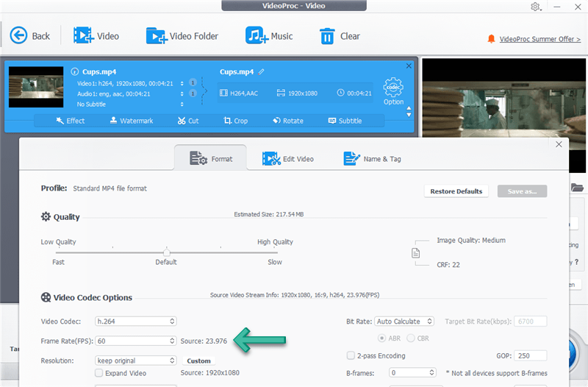Screen dimensions: 588x387
Task: Open the Subtitle tool
Action: (x=345, y=121)
